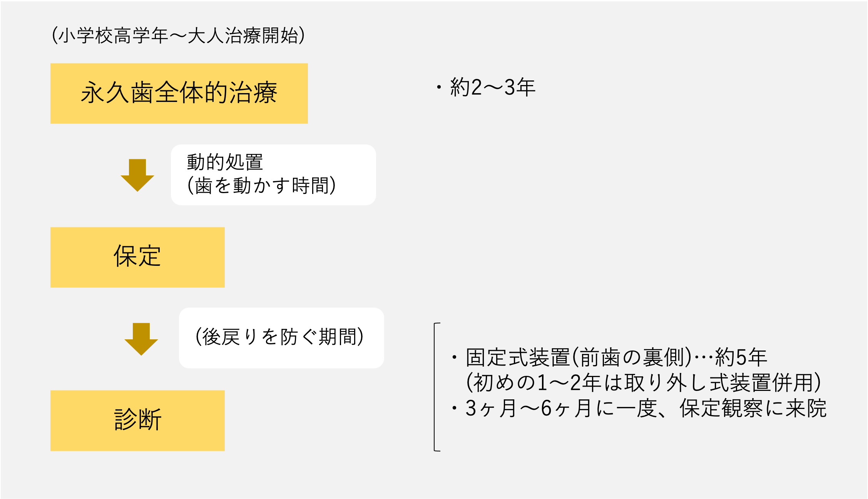868x499 pixels.
Task: Click the bullet dot before 3ヶ月〜6ヶ月
Action: tap(455, 408)
